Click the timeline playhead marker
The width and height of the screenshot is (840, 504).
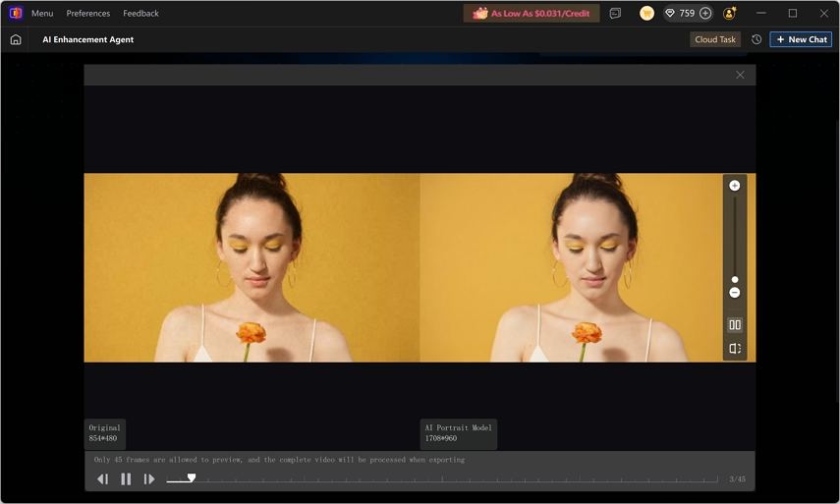tap(192, 477)
